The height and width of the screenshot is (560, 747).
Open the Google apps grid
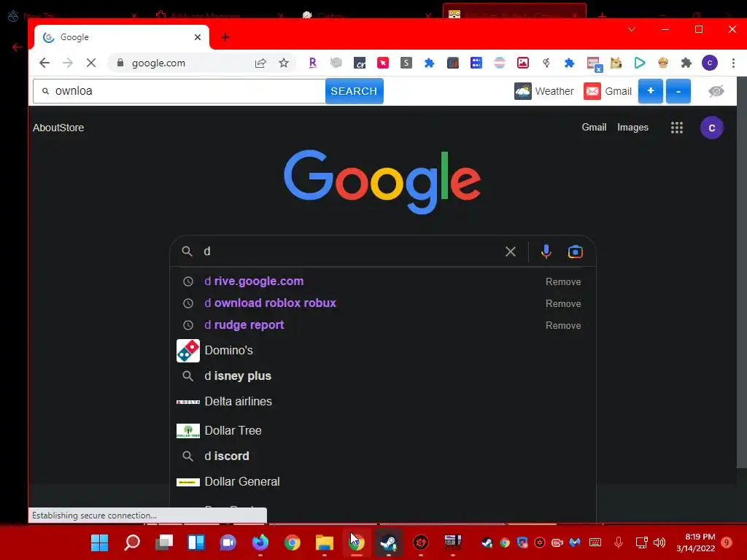pyautogui.click(x=676, y=128)
